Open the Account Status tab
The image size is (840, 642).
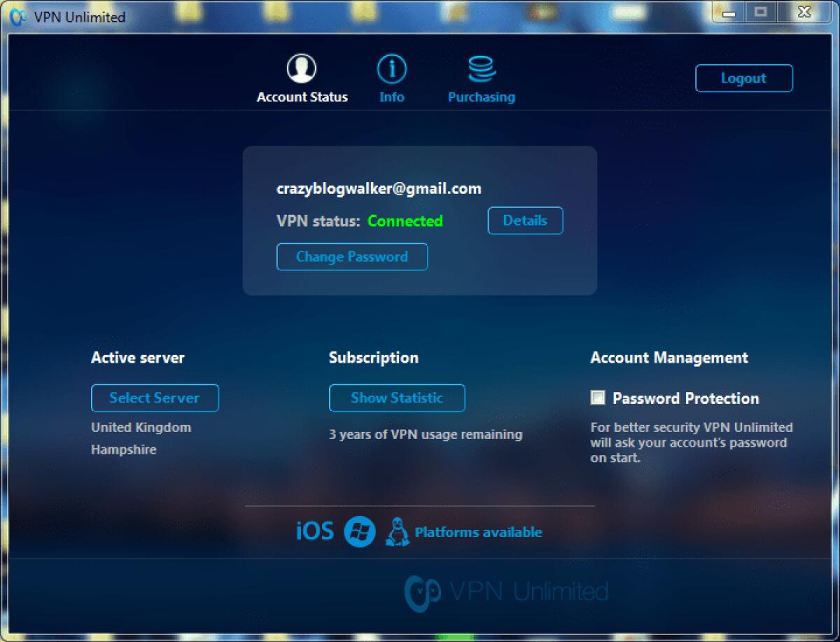[x=301, y=77]
